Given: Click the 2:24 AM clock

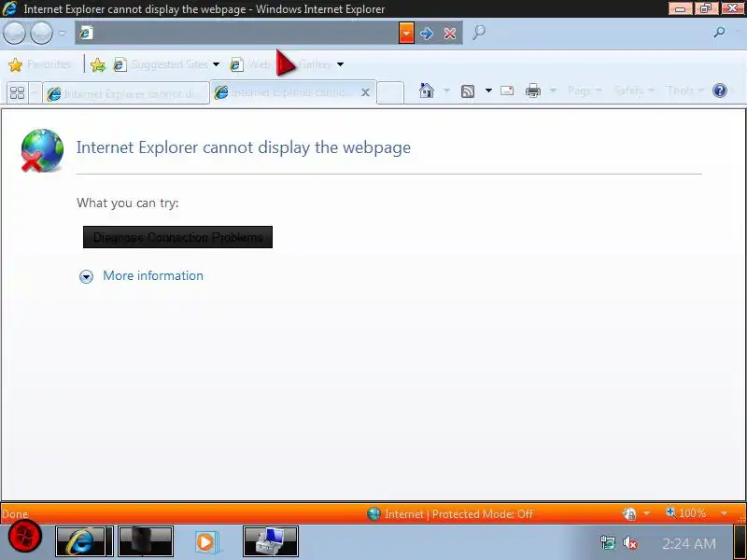Looking at the screenshot, I should click(689, 543).
